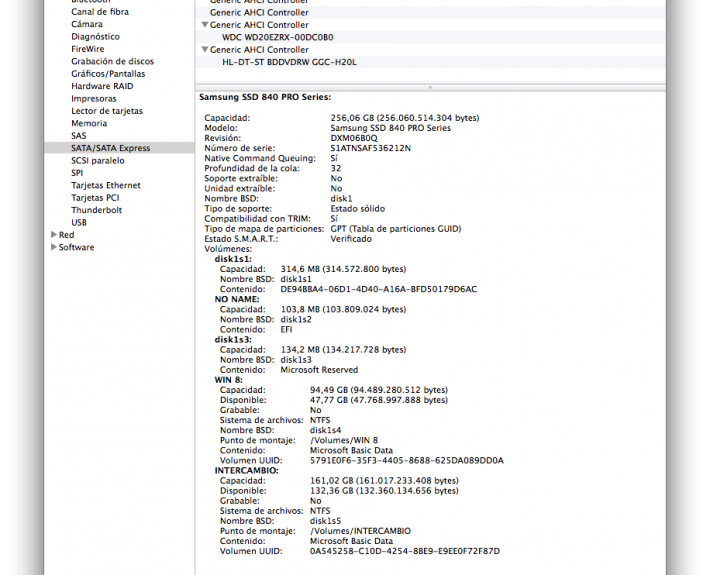
Task: Select SATA/SATA Express entry
Action: pos(119,148)
